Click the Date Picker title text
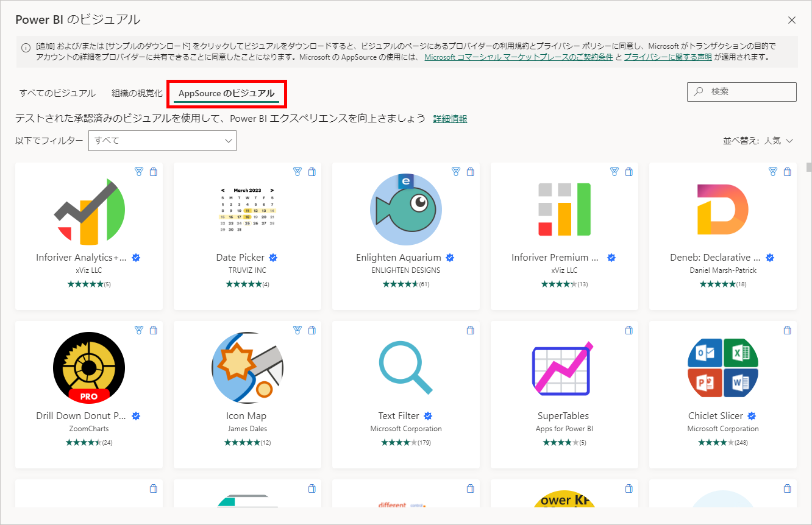Screen dimensions: 812x525 [240, 258]
